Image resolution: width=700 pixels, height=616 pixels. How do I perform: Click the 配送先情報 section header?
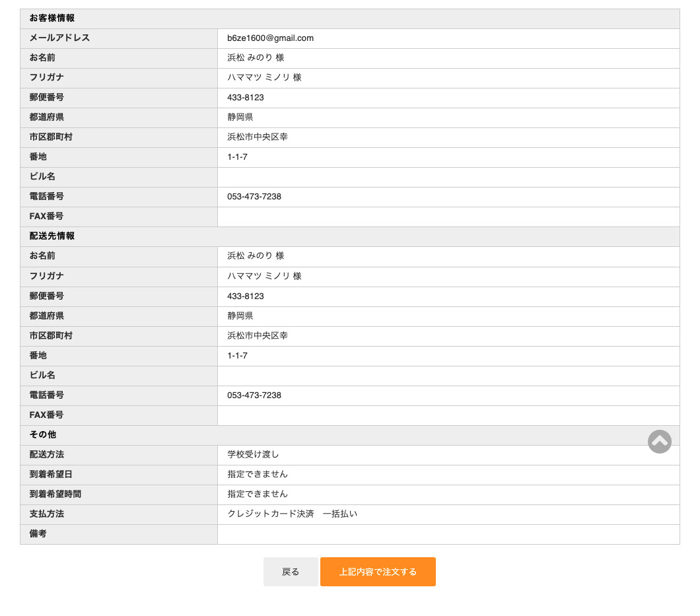52,236
